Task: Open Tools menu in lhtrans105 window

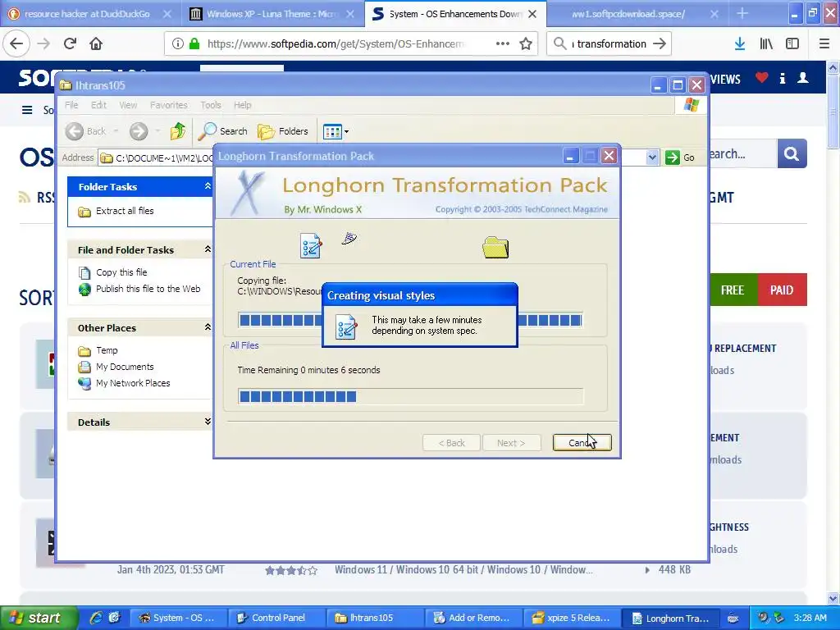Action: pos(211,105)
